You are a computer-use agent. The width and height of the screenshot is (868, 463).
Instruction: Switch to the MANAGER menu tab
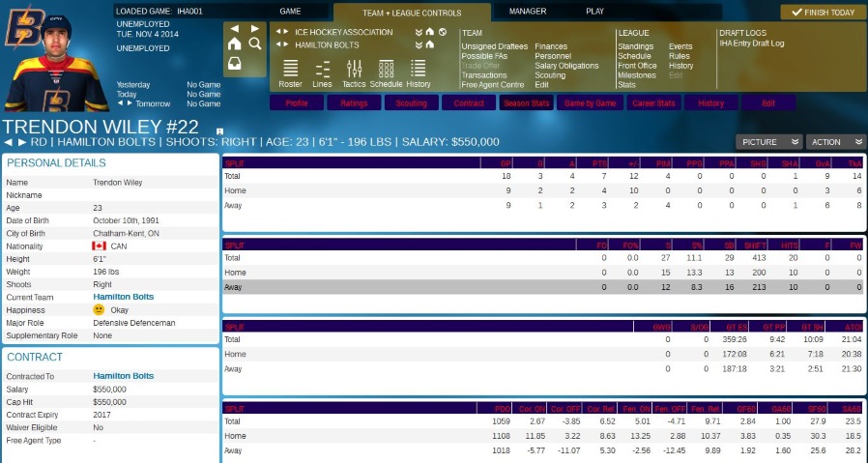click(x=528, y=11)
